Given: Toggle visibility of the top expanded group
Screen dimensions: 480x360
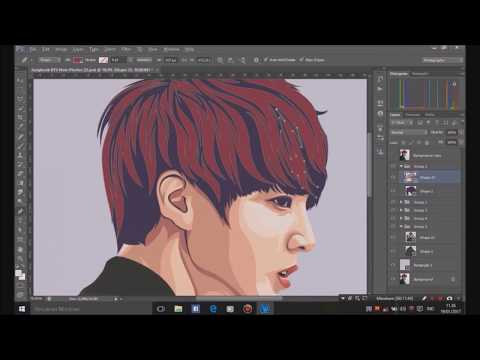Looking at the screenshot, I should [393, 166].
